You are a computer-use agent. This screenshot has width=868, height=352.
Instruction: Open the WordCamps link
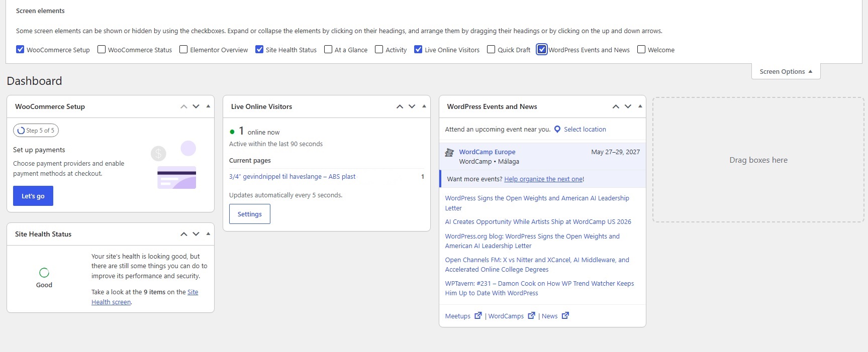(506, 316)
